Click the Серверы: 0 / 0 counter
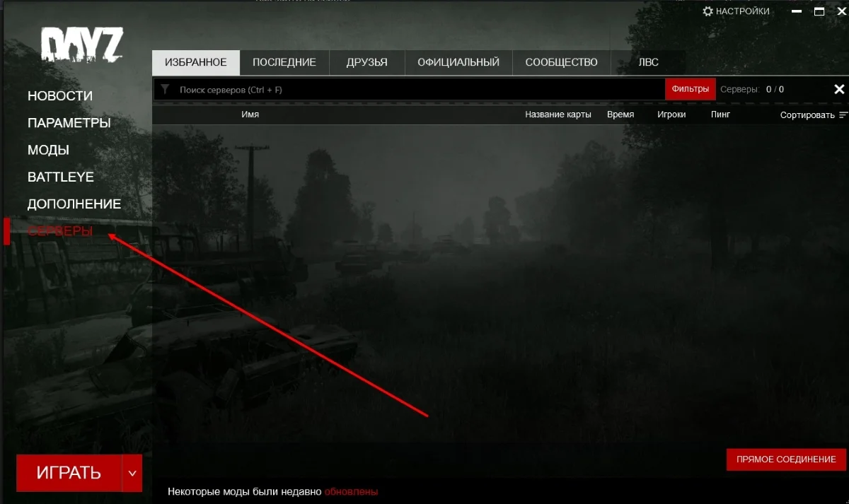 coord(752,90)
